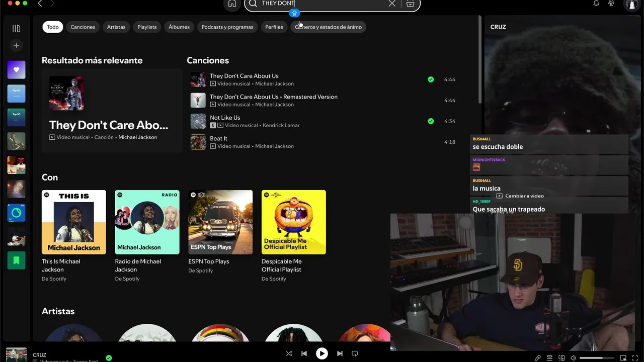Expand Your Library sidebar icon
This screenshot has height=362, width=644.
click(x=16, y=29)
